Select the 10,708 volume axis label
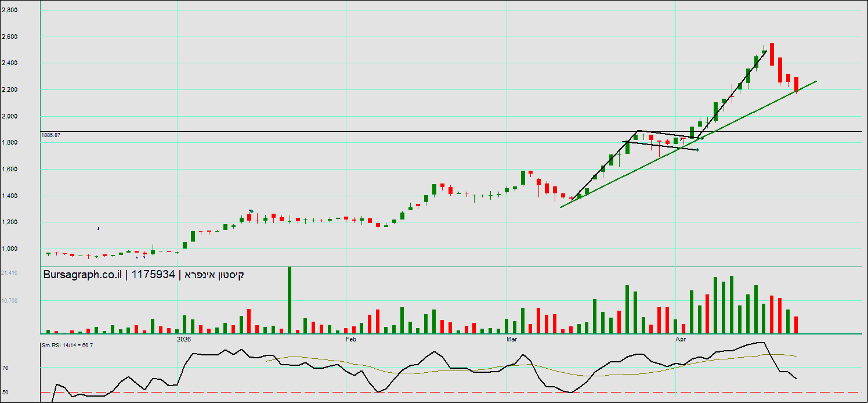 (x=9, y=300)
